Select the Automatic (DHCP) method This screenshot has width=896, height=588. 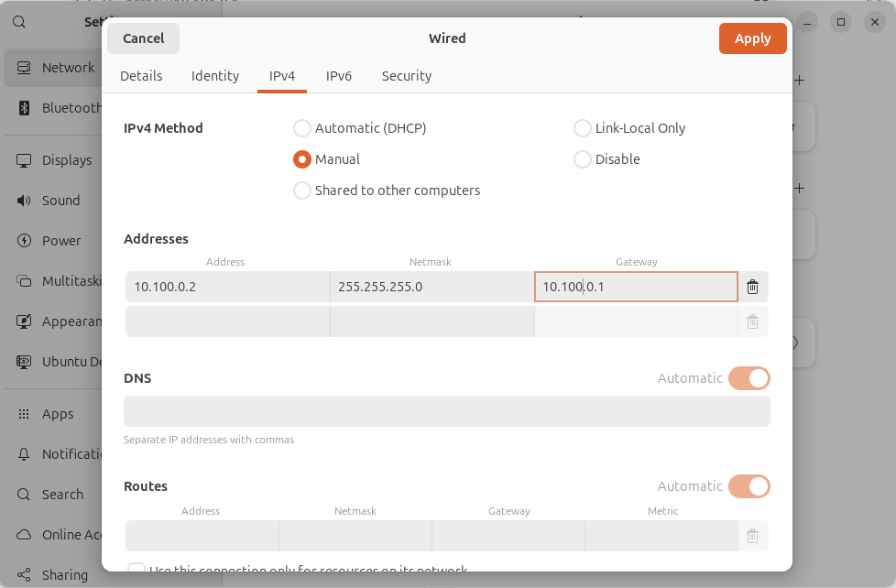click(x=302, y=128)
